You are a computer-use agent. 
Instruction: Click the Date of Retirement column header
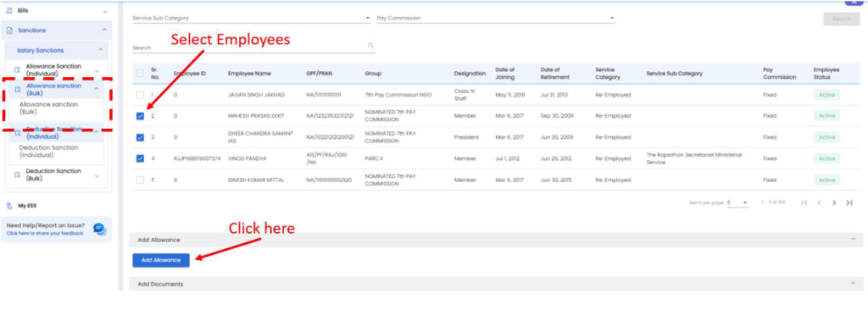(x=555, y=73)
